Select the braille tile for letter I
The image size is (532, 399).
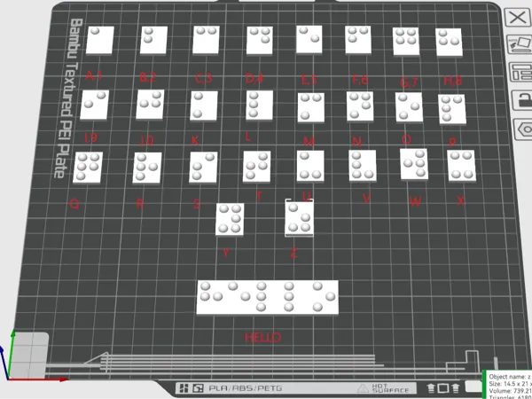(x=95, y=105)
